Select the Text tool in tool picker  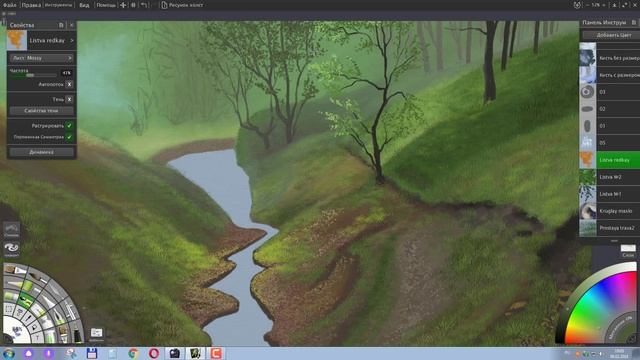coord(38,337)
